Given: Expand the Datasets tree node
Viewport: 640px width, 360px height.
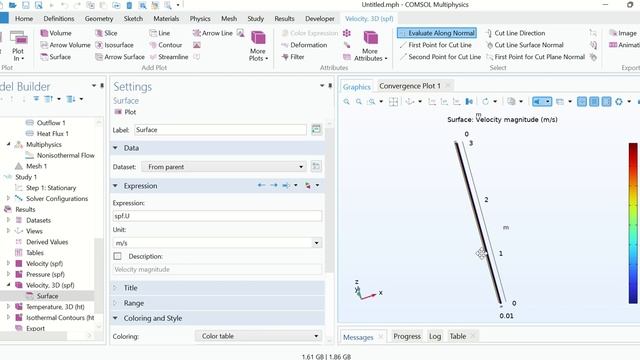Looking at the screenshot, I should pyautogui.click(x=8, y=220).
